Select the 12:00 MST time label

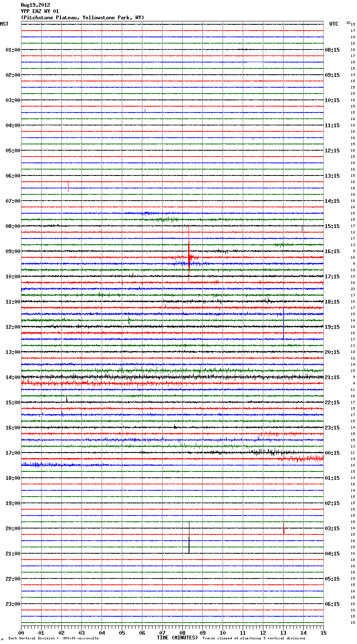13,327
